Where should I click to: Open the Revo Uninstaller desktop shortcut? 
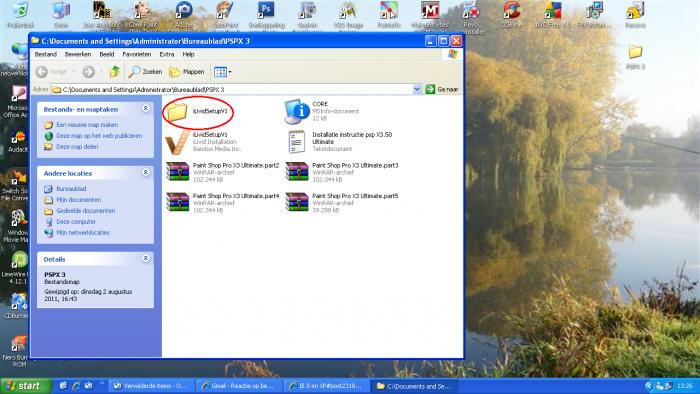[471, 17]
